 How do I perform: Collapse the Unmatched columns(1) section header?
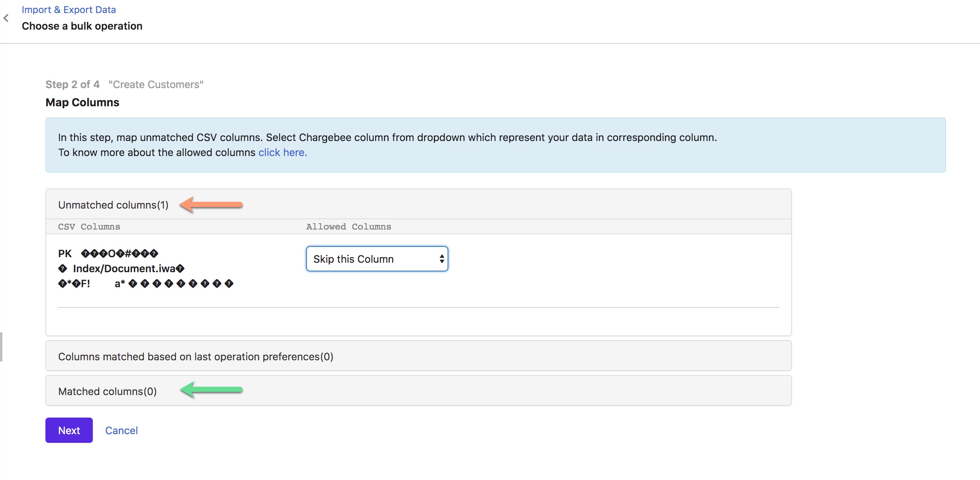[x=113, y=205]
